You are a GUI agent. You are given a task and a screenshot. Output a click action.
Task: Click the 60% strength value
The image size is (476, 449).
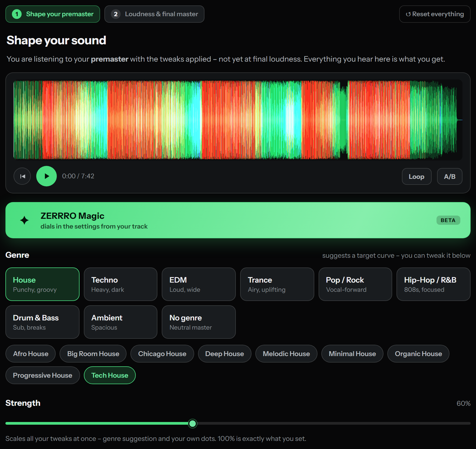click(x=464, y=404)
